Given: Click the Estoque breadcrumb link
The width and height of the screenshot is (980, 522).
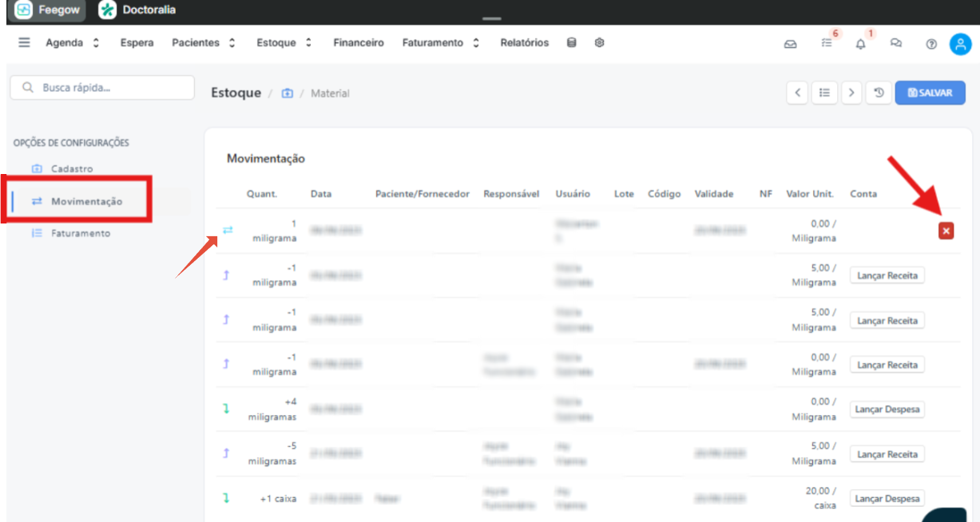Looking at the screenshot, I should [236, 93].
